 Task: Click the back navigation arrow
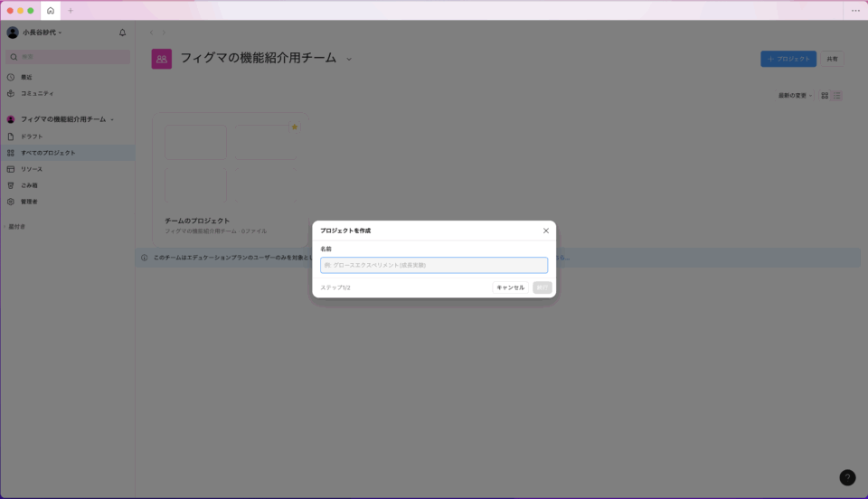(151, 33)
